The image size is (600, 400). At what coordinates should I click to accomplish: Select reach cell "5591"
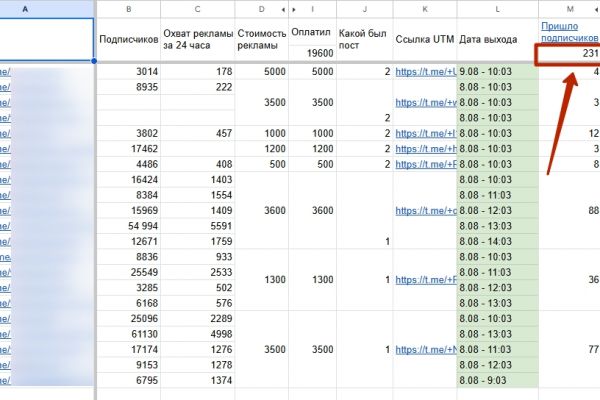(197, 226)
